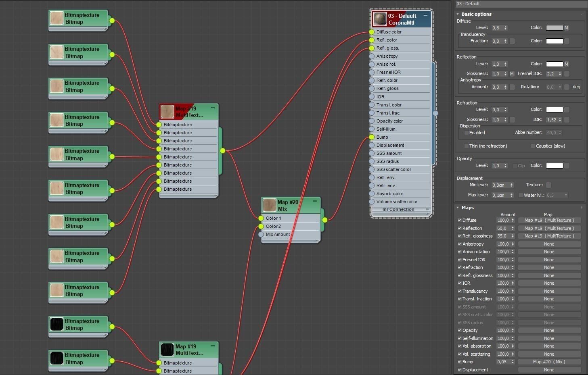Open the Diffuse color swatch
Screen dimensions: 588x375
point(555,28)
